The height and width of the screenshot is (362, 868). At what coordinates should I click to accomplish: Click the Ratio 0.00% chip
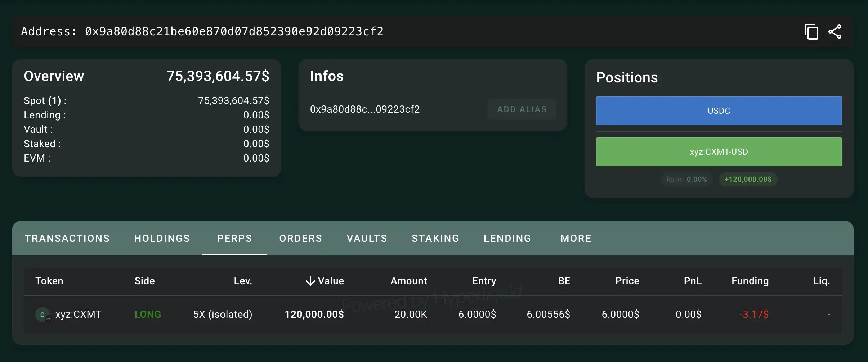(686, 179)
